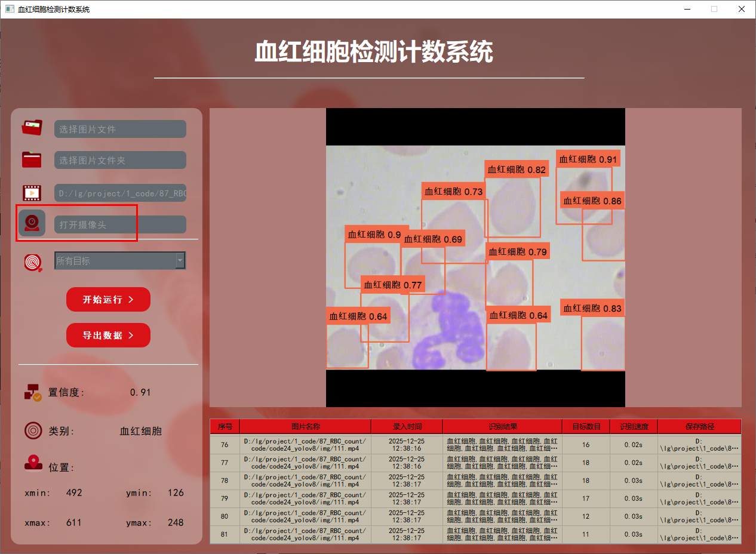Click the 开始运行 button
This screenshot has width=756, height=554.
tap(108, 299)
